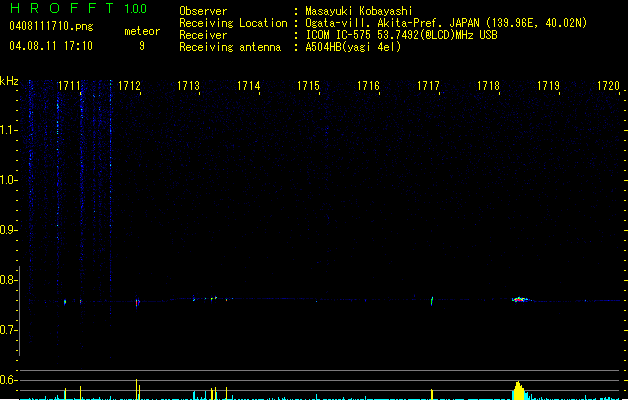Click the 0.7 kHz frequency label

pos(8,330)
